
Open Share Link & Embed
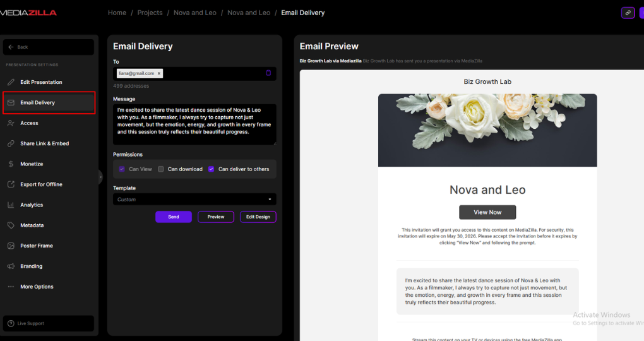click(x=49, y=143)
